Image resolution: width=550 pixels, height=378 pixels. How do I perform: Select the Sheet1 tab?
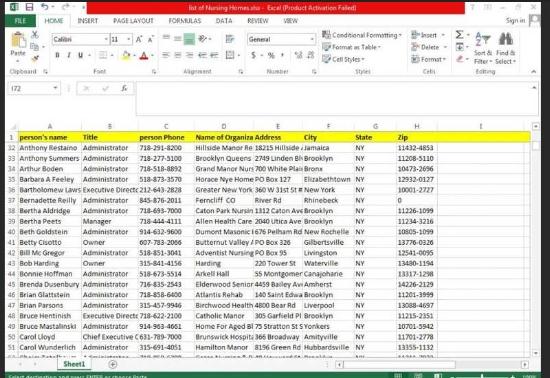(x=74, y=364)
